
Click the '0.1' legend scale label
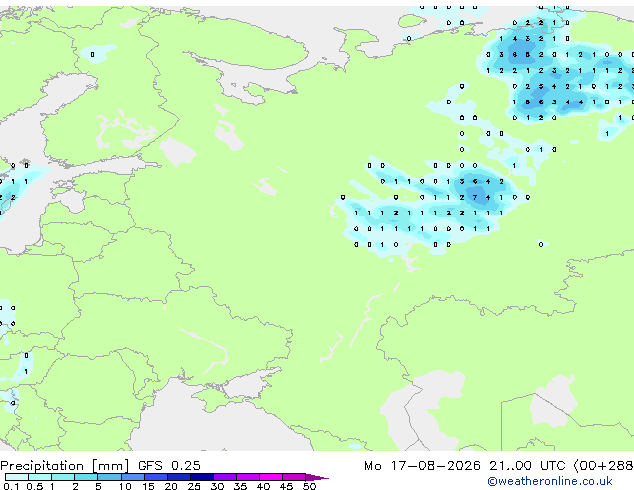(11, 486)
